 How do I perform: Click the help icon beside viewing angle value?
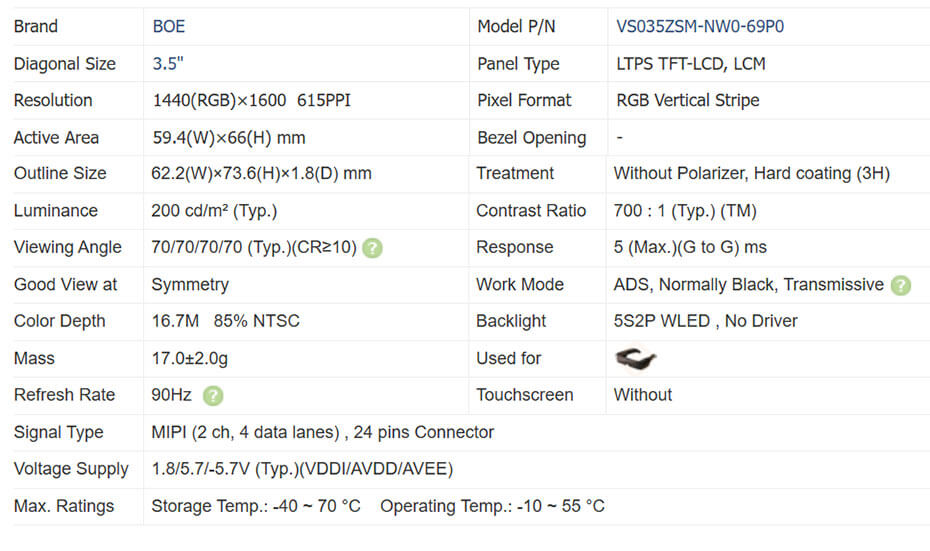pos(372,248)
